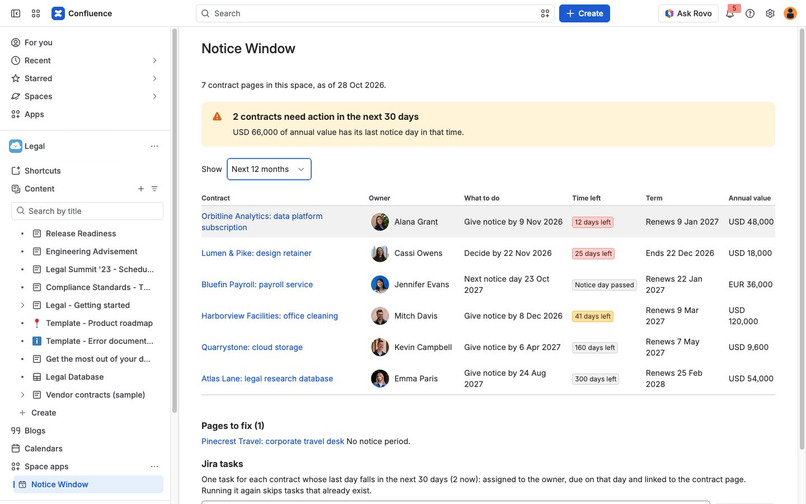The height and width of the screenshot is (504, 806).
Task: Expand Vendor contracts (sample) tree item
Action: point(22,395)
